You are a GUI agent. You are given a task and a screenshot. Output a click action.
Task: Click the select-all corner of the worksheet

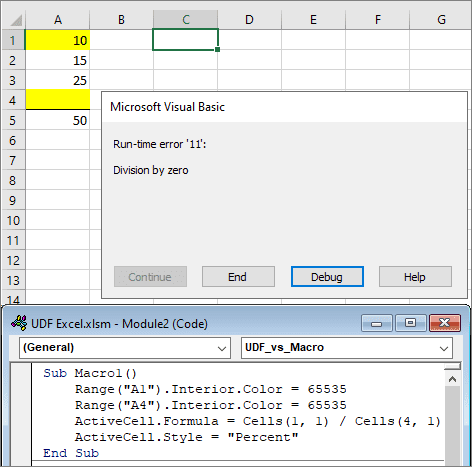tap(14, 20)
